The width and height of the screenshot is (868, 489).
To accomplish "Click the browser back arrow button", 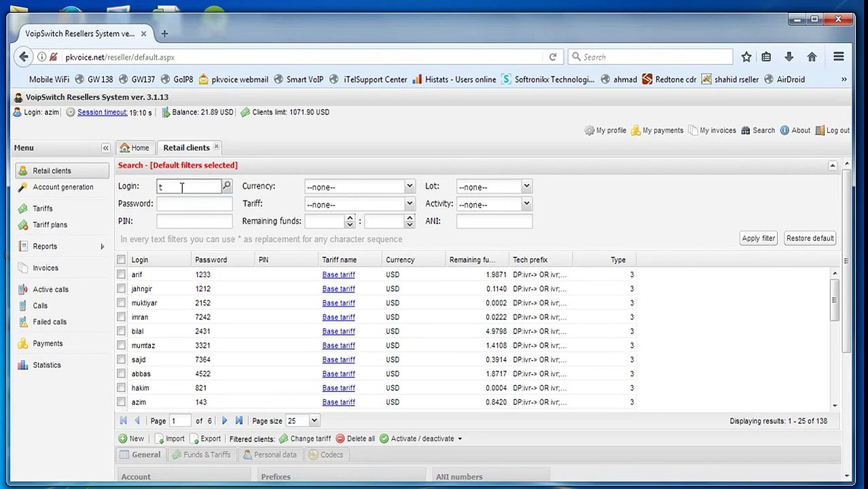I will click(24, 57).
